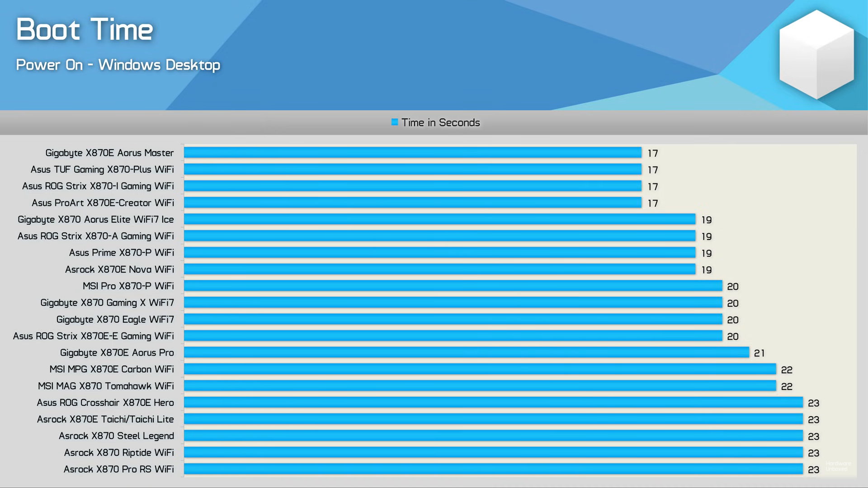
Task: Select the Asrock X870 Steel Legend label
Action: [116, 436]
